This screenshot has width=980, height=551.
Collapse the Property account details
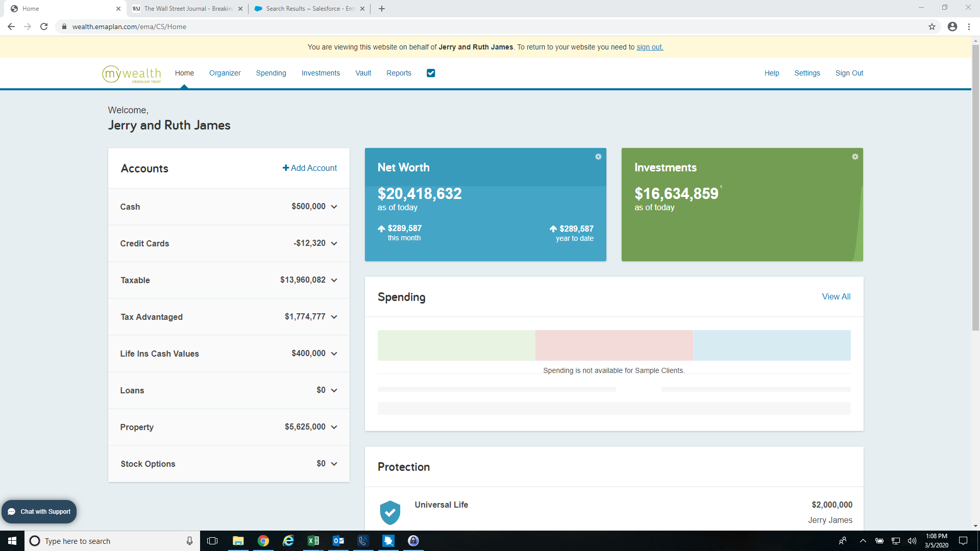pos(334,427)
